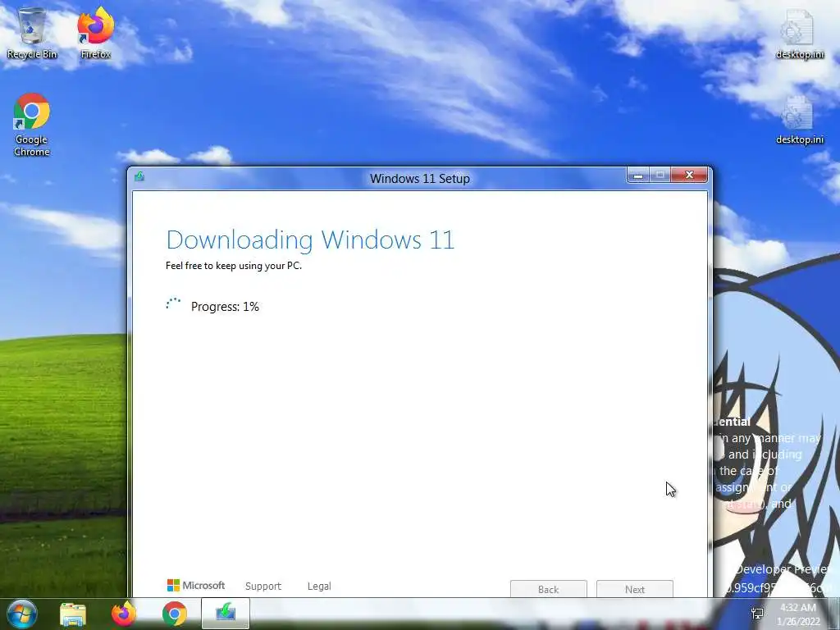Launch Firefox from the desktop shortcut
This screenshot has width=840, height=630.
pos(95,33)
